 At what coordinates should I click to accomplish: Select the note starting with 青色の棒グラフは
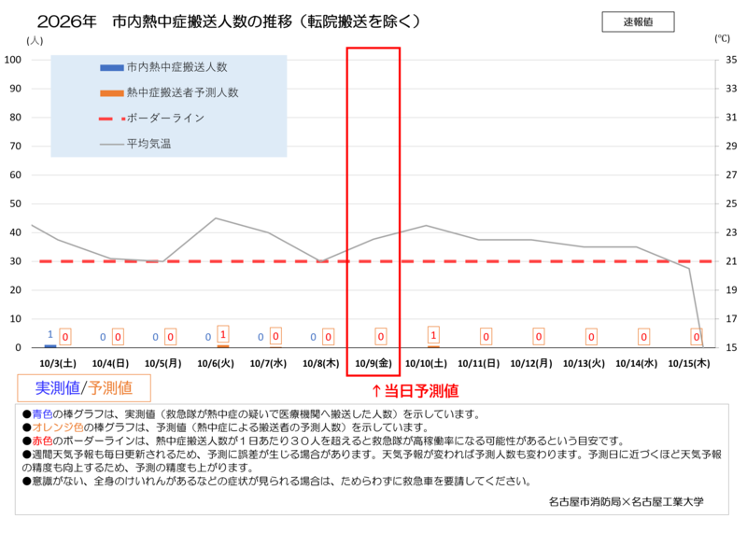point(251,414)
